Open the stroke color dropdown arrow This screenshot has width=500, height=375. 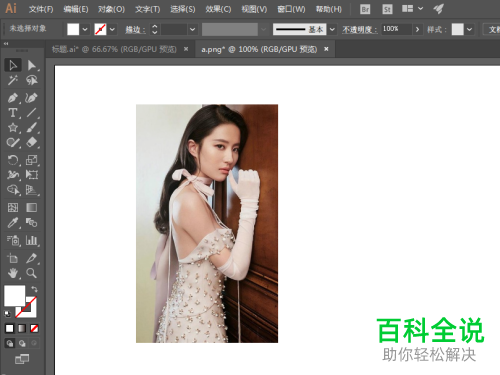click(x=112, y=29)
